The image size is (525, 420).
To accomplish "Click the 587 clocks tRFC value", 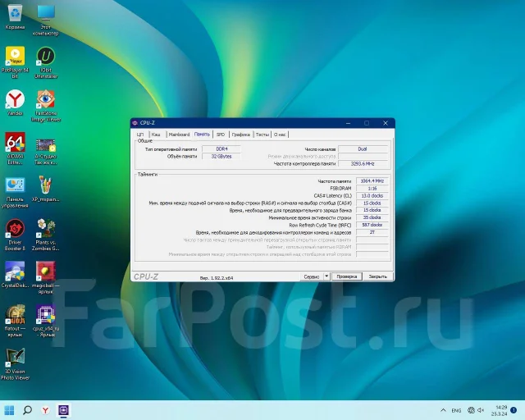I will [x=372, y=225].
